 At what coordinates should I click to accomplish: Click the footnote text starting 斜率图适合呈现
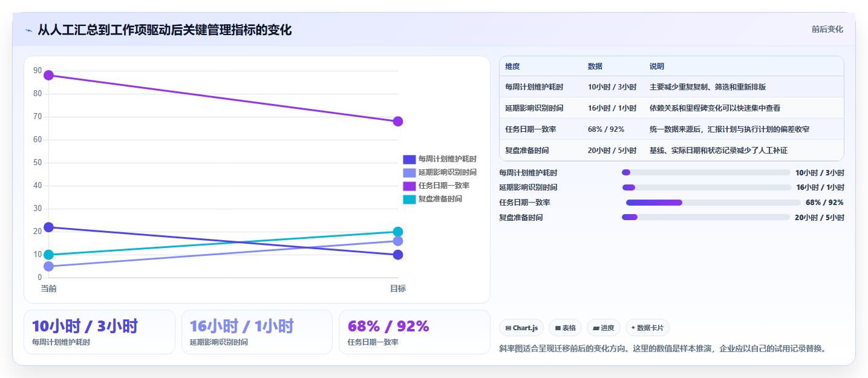coord(663,349)
